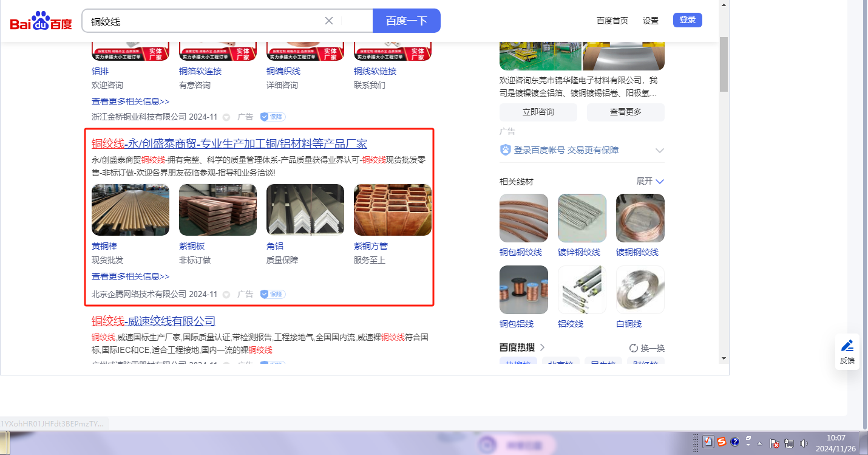Screen dimensions: 868x455
Task: Expand the 登录百度帐号 交易更有保障 chevron
Action: coord(660,151)
